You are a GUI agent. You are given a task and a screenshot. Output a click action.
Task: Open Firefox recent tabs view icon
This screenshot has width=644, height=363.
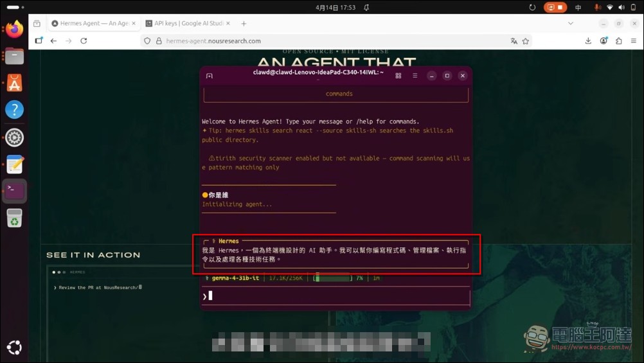point(37,23)
